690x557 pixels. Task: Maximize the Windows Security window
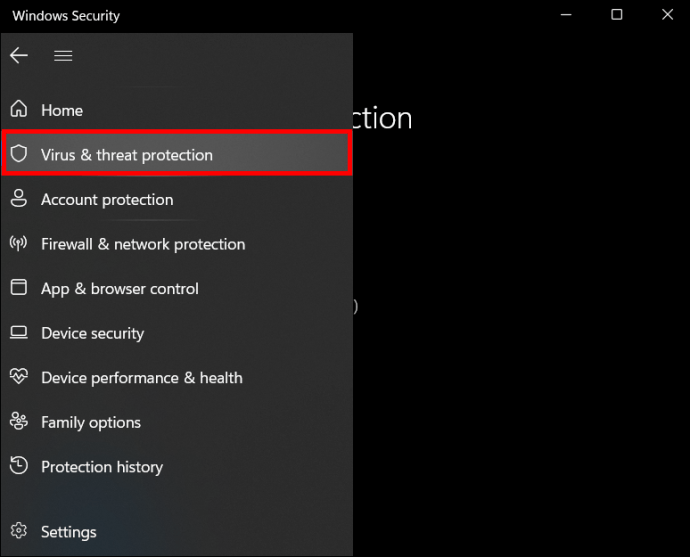[617, 15]
